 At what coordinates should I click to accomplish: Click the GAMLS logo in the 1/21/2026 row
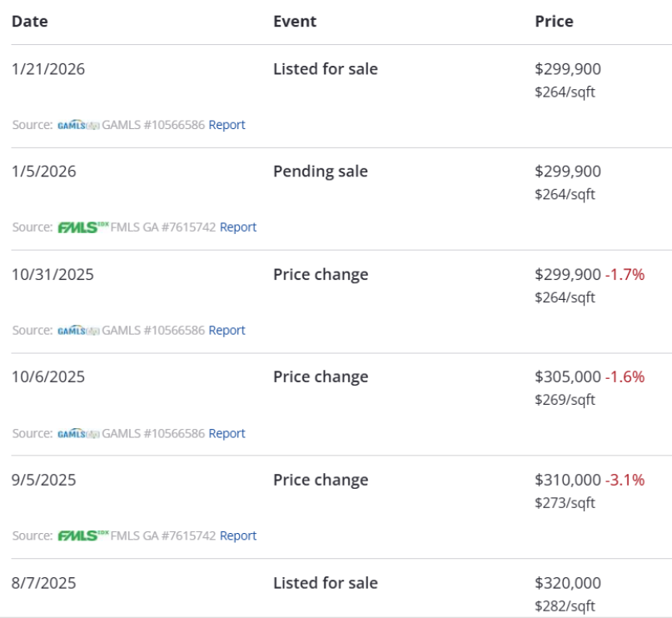coord(78,125)
